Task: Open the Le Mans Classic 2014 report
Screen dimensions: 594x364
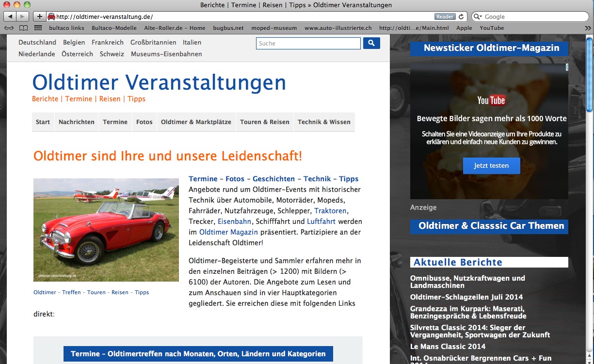Action: [448, 347]
